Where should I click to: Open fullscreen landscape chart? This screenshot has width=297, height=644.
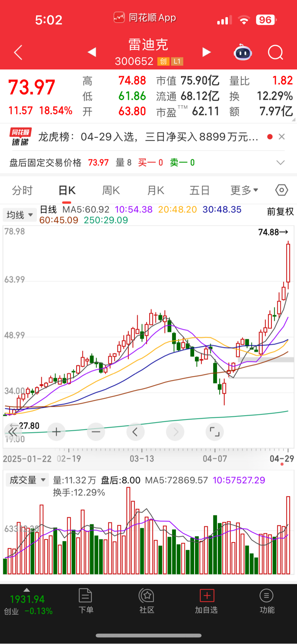pos(215,432)
